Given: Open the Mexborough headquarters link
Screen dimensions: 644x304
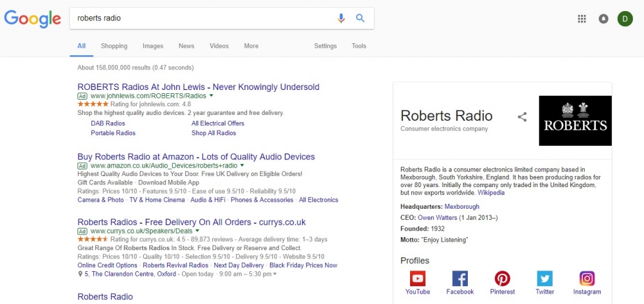Looking at the screenshot, I should [x=461, y=206].
